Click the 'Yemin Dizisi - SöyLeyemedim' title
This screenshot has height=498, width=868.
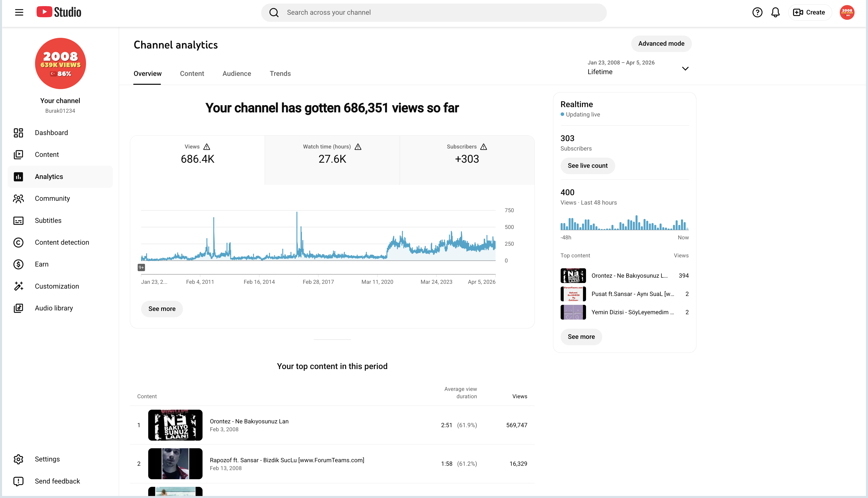coord(633,312)
